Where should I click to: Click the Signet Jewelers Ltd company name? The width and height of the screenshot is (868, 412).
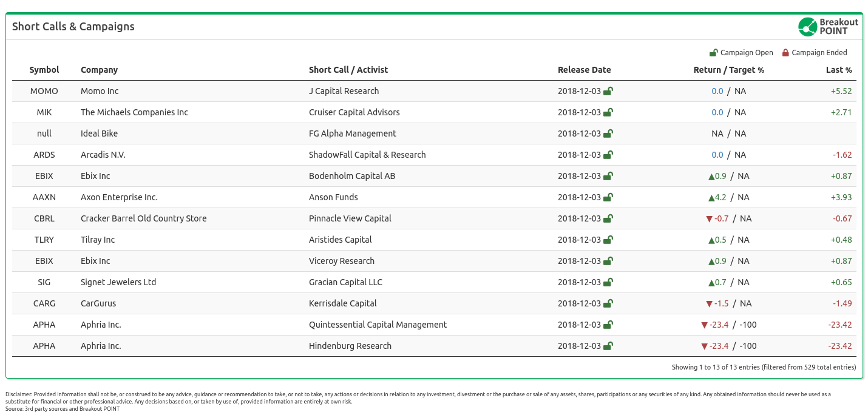[x=118, y=282]
